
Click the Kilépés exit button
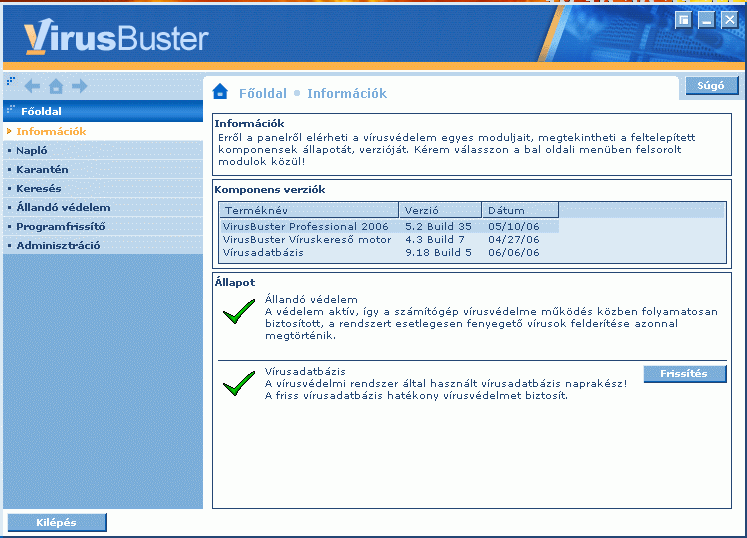pos(57,522)
